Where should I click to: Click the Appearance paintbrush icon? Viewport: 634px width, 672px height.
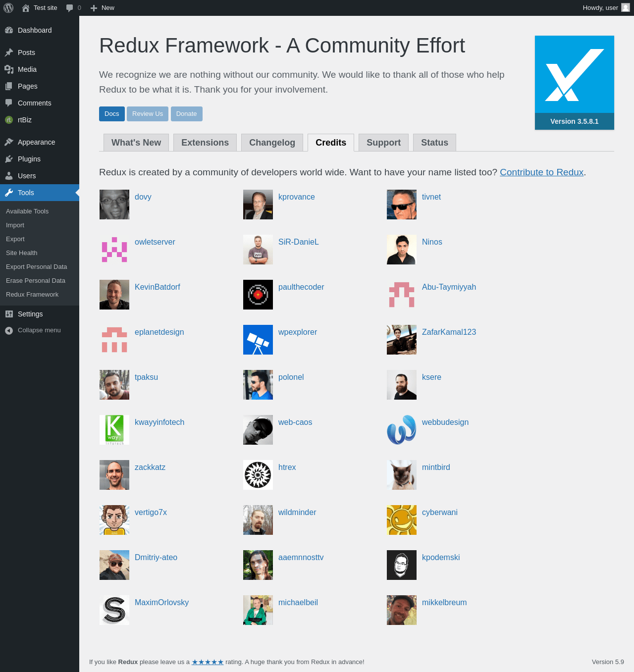click(x=9, y=142)
